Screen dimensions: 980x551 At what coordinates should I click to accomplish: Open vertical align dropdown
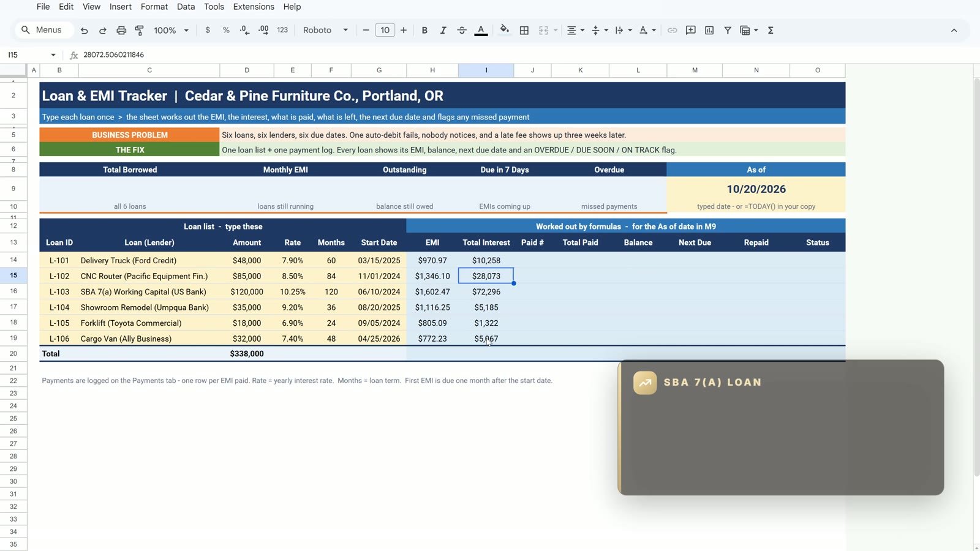600,30
